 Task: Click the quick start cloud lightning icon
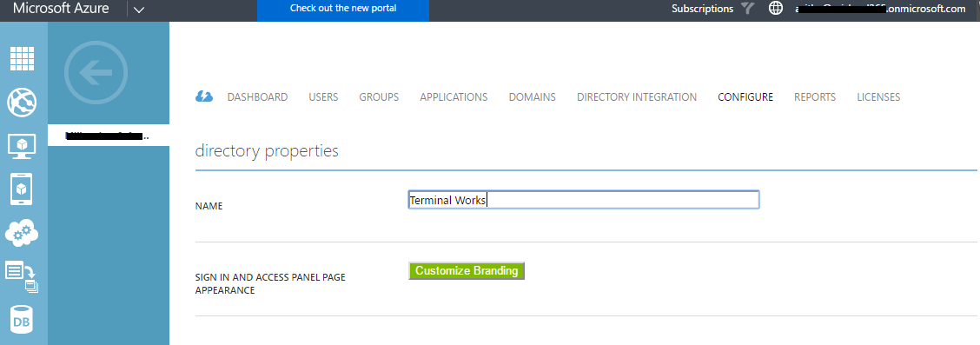click(x=204, y=96)
